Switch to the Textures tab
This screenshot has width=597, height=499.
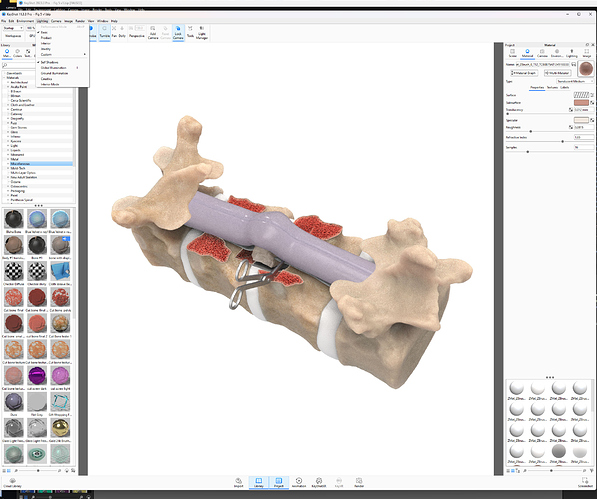[552, 88]
